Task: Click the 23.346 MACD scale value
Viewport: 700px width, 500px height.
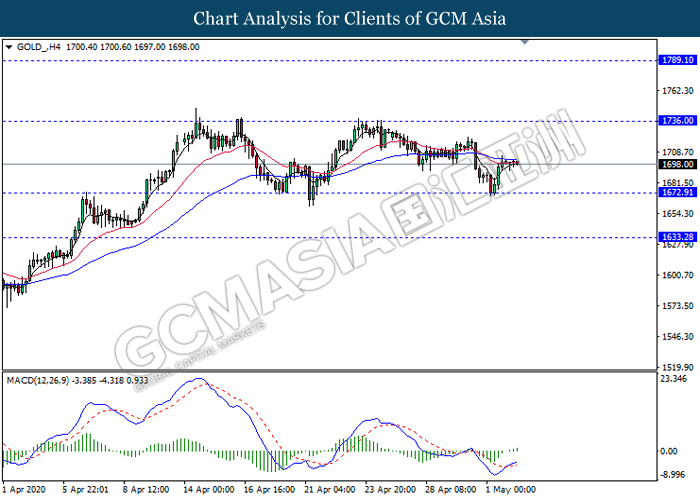Action: (x=673, y=379)
